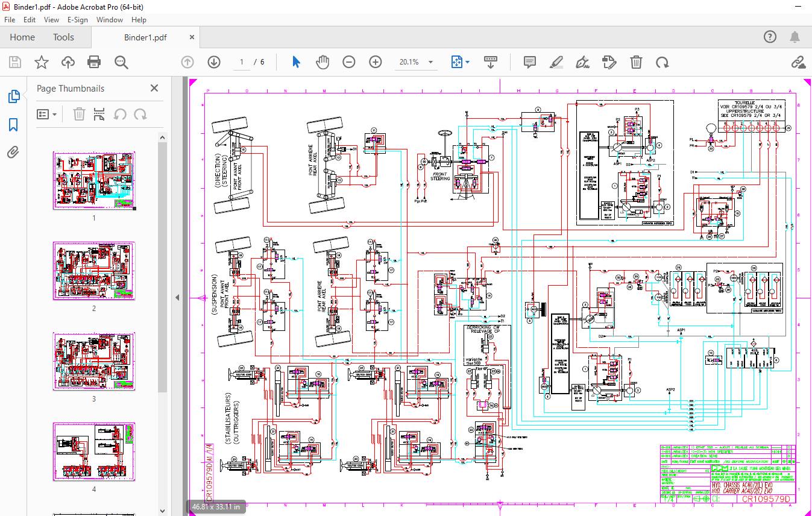812x516 pixels.
Task: Close the Page Thumbnails panel
Action: [x=154, y=88]
